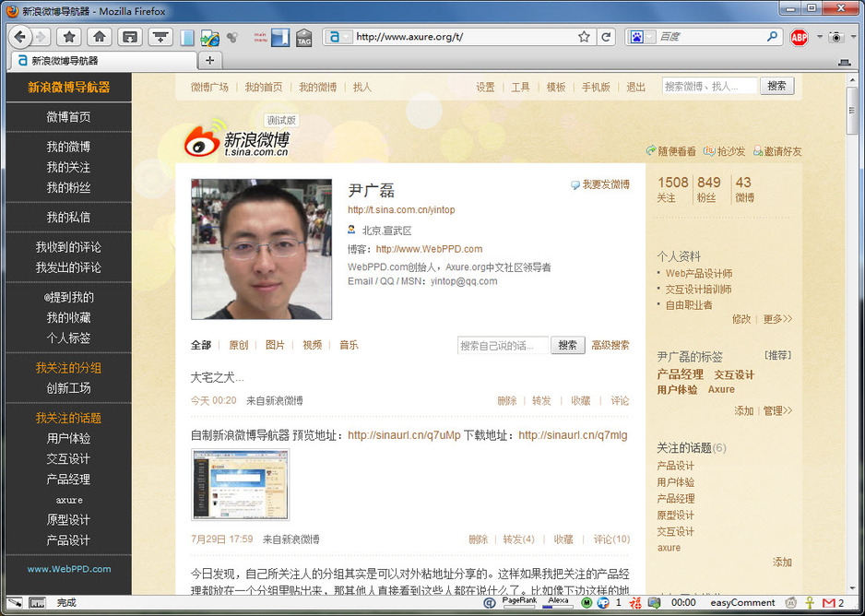Image resolution: width=865 pixels, height=616 pixels.
Task: Open 我的微博 in left sidebar
Action: point(68,147)
